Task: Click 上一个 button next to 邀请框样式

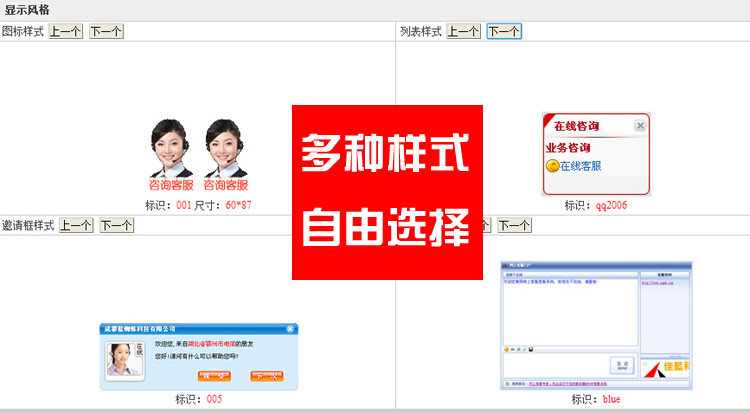Action: point(76,225)
